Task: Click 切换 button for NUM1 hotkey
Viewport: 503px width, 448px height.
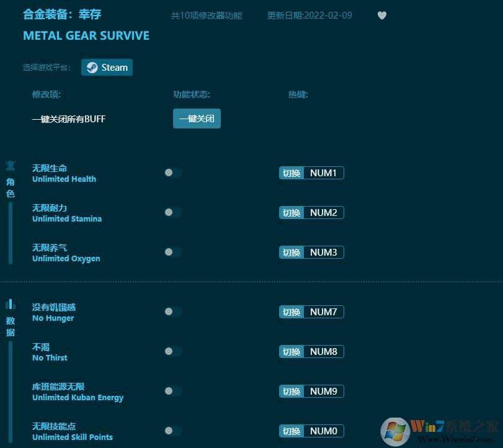Action: click(x=292, y=173)
